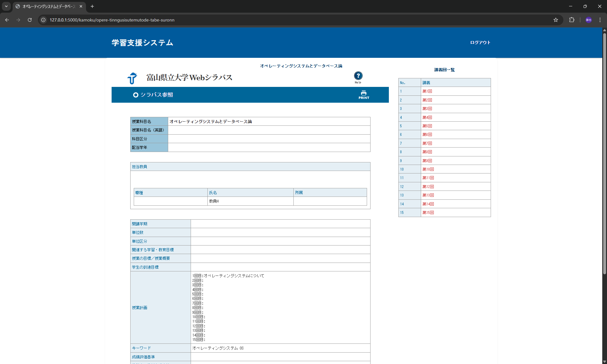Click the ログアウト link
607x364 pixels.
tap(480, 42)
